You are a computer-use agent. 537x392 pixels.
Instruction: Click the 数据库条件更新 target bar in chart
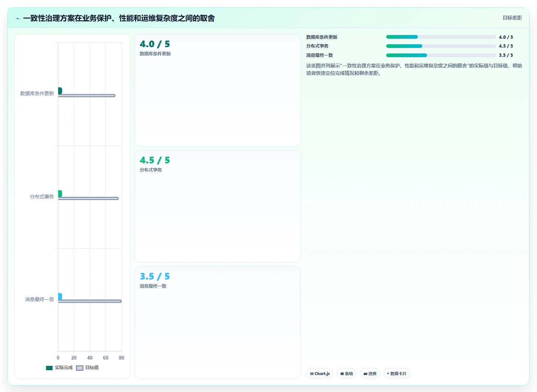pyautogui.click(x=87, y=96)
